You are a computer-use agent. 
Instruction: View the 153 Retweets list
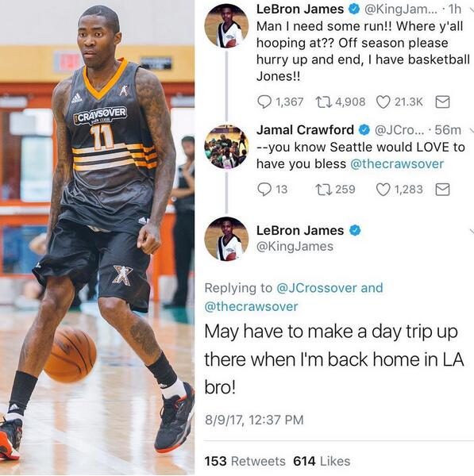[245, 461]
